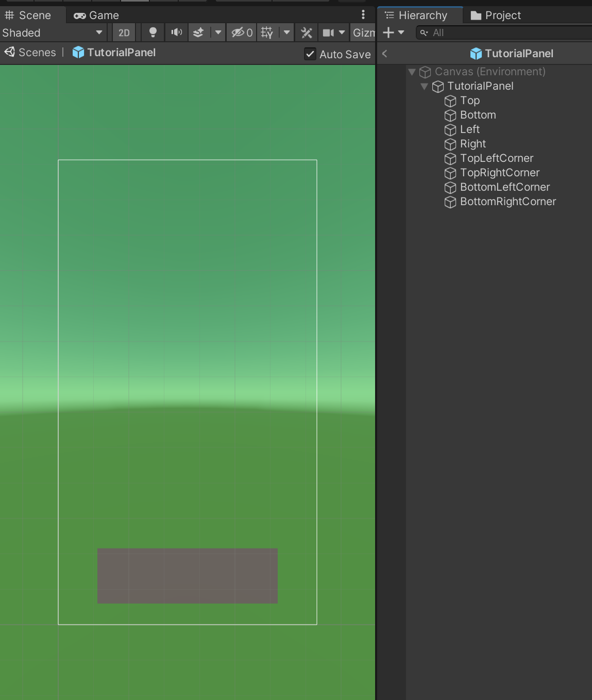Open the component tools wrench icon
Screen dimensions: 592x700
[x=307, y=32]
